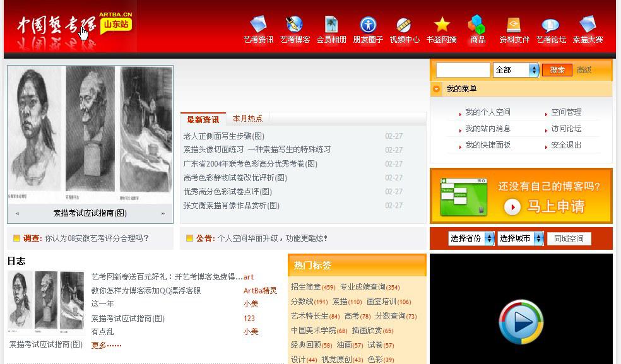Open the 选择省份 province dropdown

pos(471,238)
